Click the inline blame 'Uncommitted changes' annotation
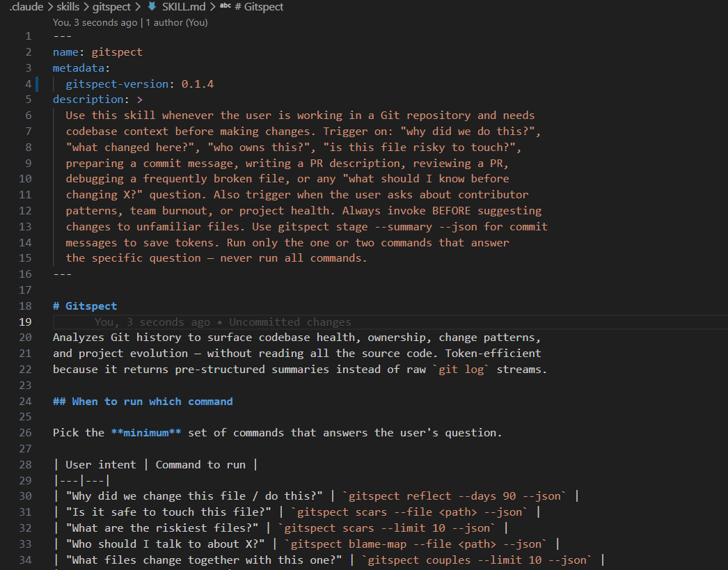Viewport: 728px width, 570px height. pos(290,322)
